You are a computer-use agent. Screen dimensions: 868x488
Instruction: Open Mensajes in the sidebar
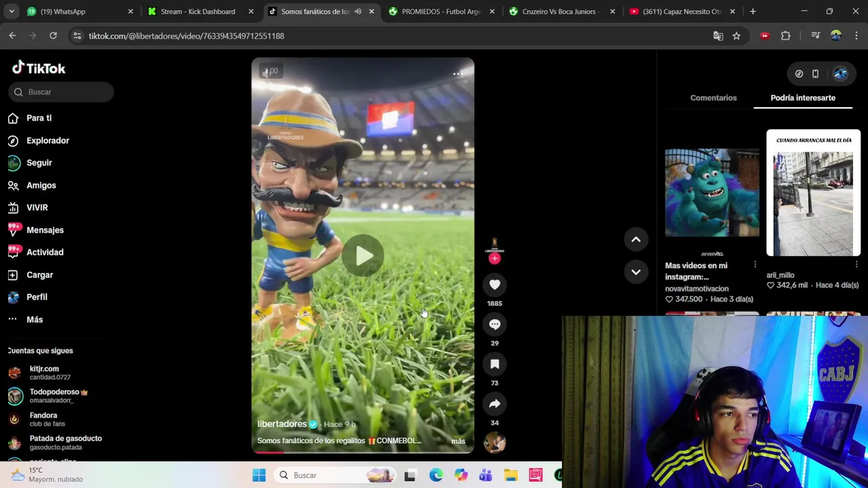coord(45,230)
